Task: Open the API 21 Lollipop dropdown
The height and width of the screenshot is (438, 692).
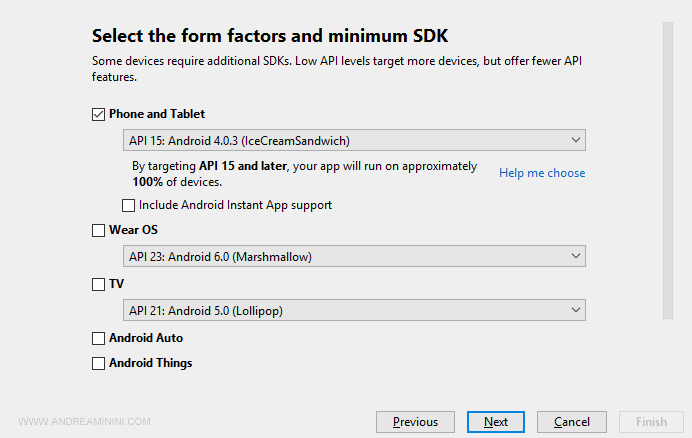Action: pyautogui.click(x=354, y=310)
